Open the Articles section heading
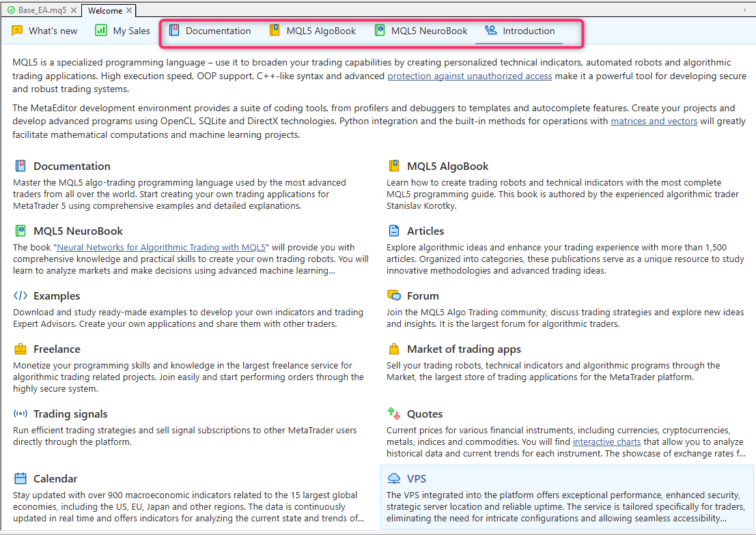756x535 pixels. 425,231
